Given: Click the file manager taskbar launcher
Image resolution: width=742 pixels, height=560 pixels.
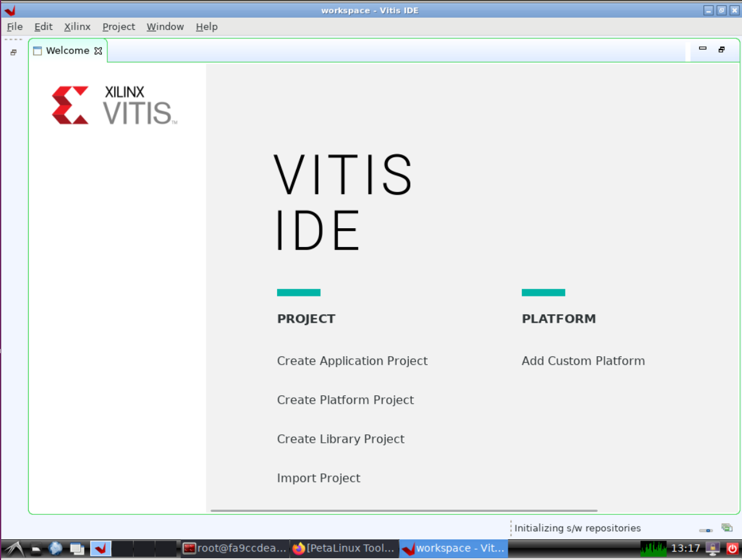Looking at the screenshot, I should (x=37, y=549).
